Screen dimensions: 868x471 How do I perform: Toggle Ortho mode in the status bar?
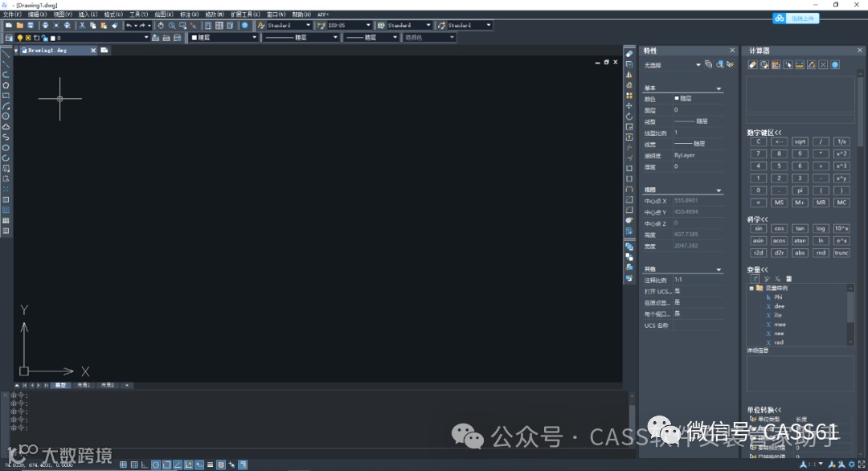[x=145, y=465]
